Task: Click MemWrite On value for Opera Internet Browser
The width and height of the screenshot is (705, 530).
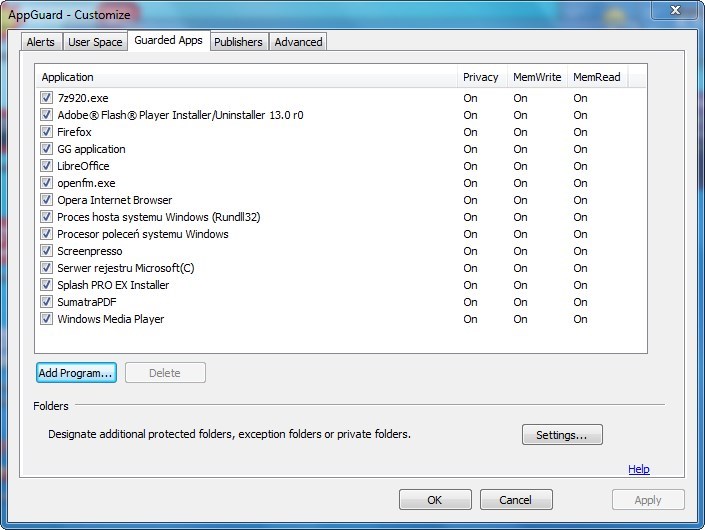Action: pos(520,200)
